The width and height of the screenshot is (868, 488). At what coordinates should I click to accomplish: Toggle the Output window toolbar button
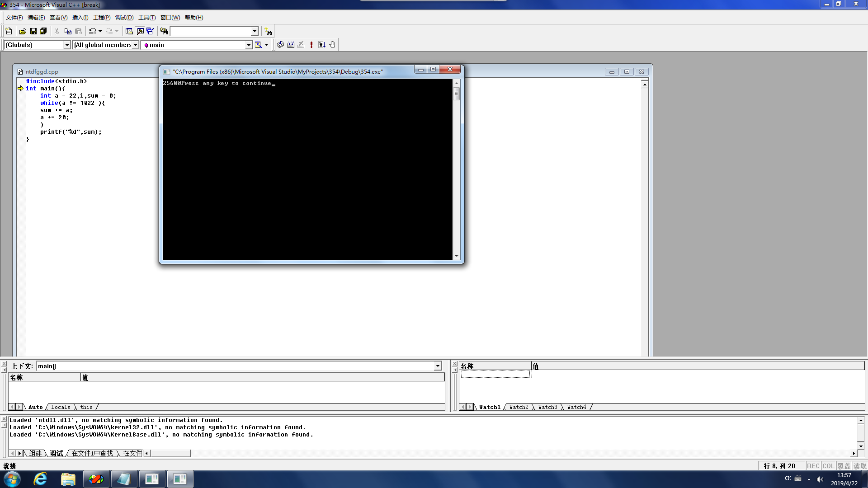[x=140, y=31]
